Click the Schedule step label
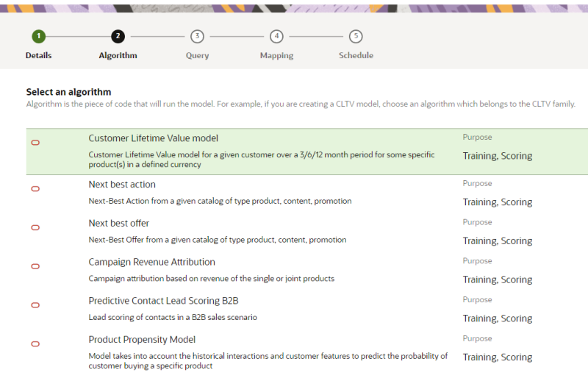Screen dimensions: 588x381 click(356, 55)
